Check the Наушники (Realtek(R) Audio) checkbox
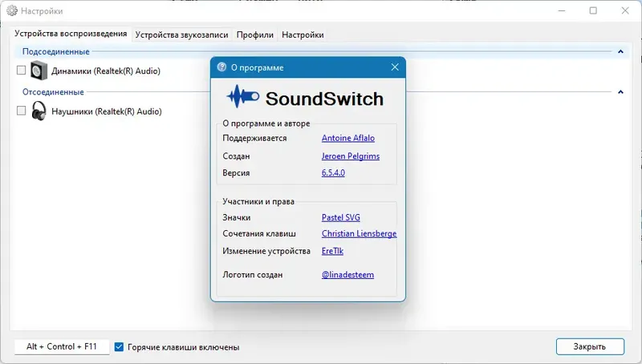Image resolution: width=642 pixels, height=364 pixels. point(22,111)
